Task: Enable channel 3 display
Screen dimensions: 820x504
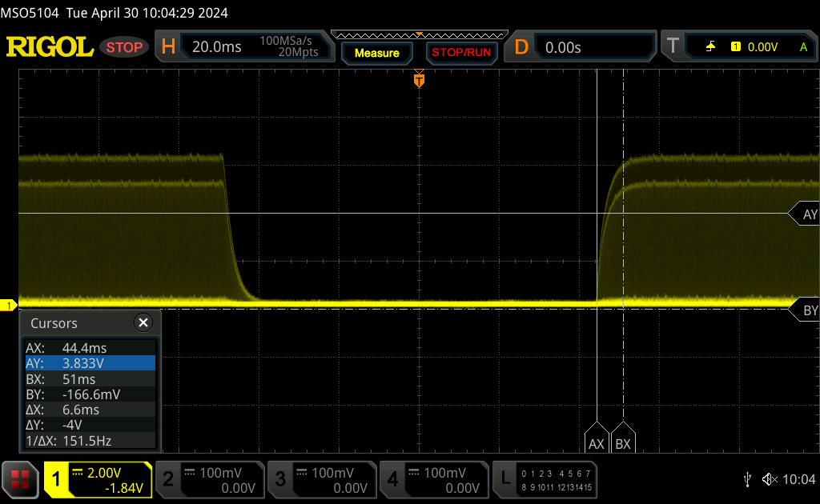Action: pos(321,479)
